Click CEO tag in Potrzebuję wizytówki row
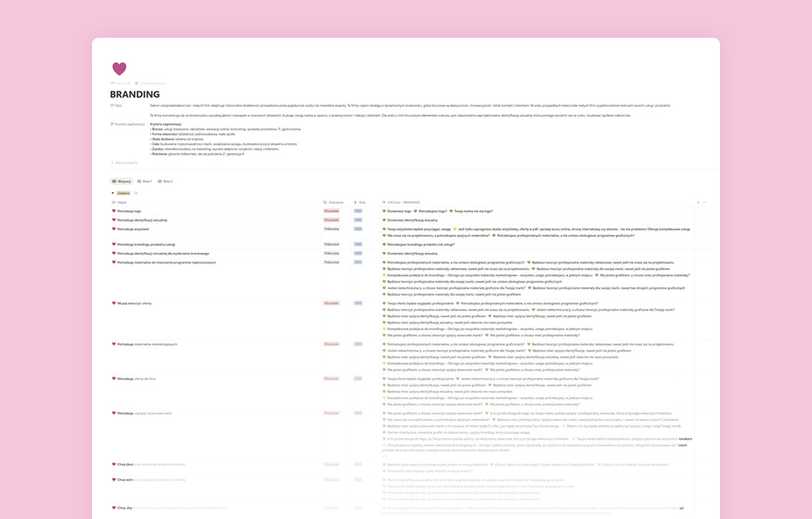 [358, 229]
